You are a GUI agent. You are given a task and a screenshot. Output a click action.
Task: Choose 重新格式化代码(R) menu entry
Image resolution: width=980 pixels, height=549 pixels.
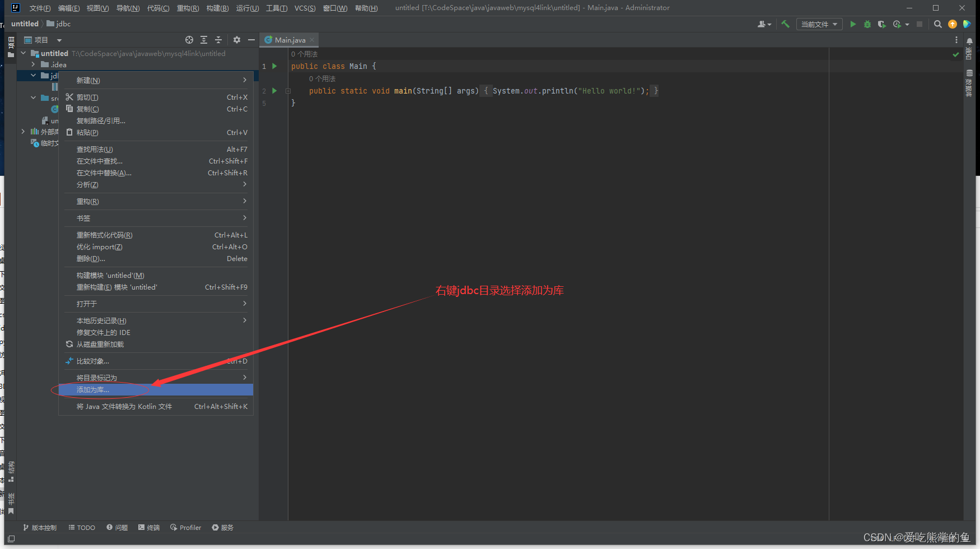(156, 235)
